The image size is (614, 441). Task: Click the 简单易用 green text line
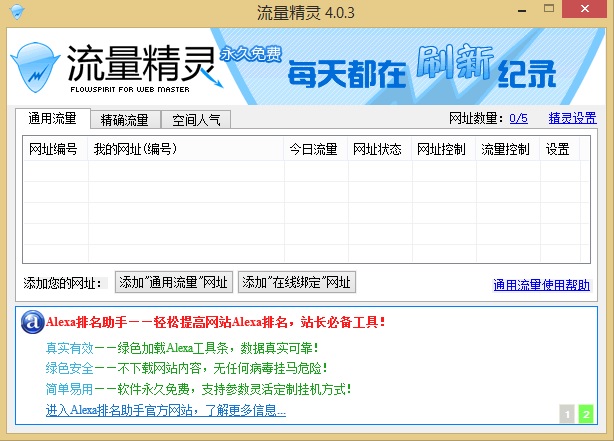point(199,389)
